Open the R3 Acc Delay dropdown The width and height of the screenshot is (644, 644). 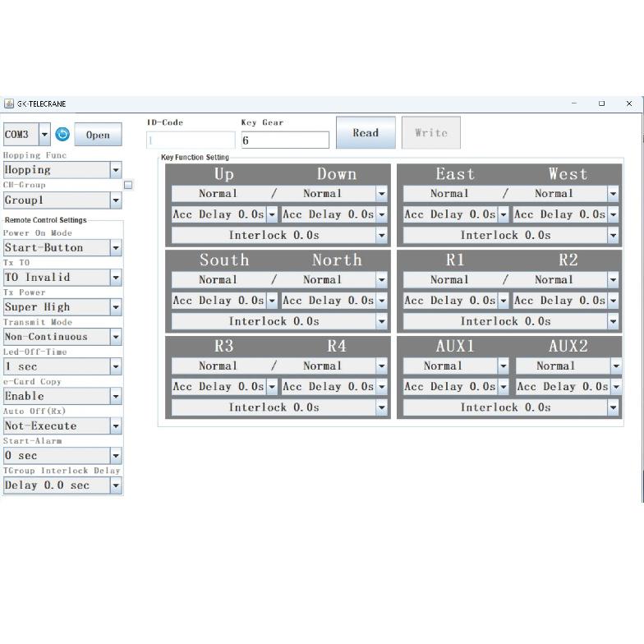tap(224, 387)
